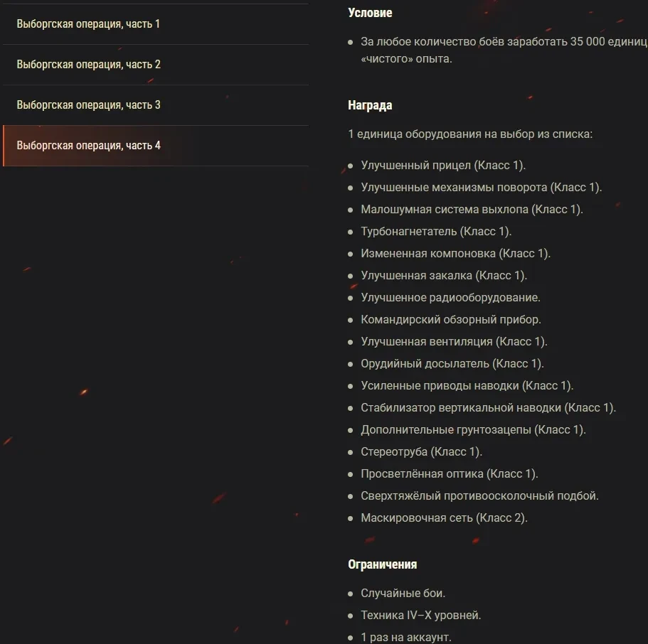Click active tab Выборгская операция, часть 4
648x644 pixels.
coord(89,146)
